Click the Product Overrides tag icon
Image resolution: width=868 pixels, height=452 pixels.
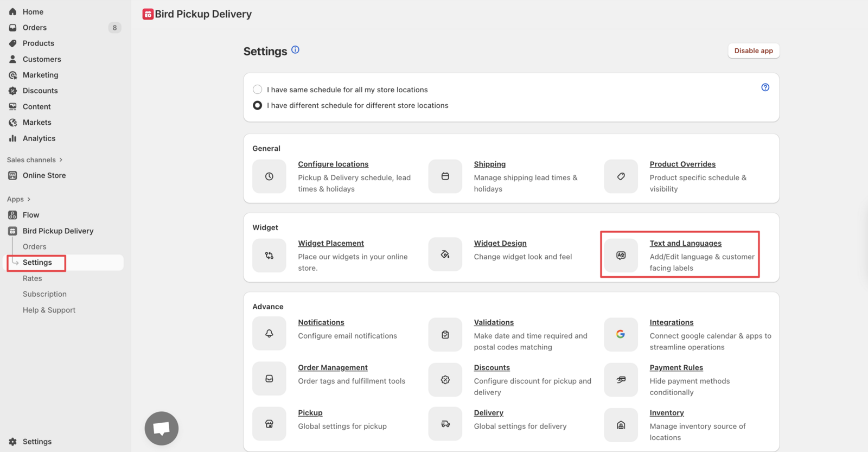point(621,176)
